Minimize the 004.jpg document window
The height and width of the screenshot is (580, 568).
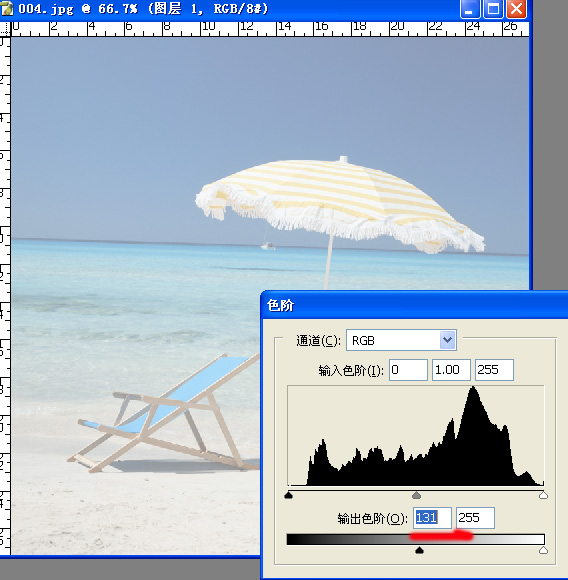[470, 9]
